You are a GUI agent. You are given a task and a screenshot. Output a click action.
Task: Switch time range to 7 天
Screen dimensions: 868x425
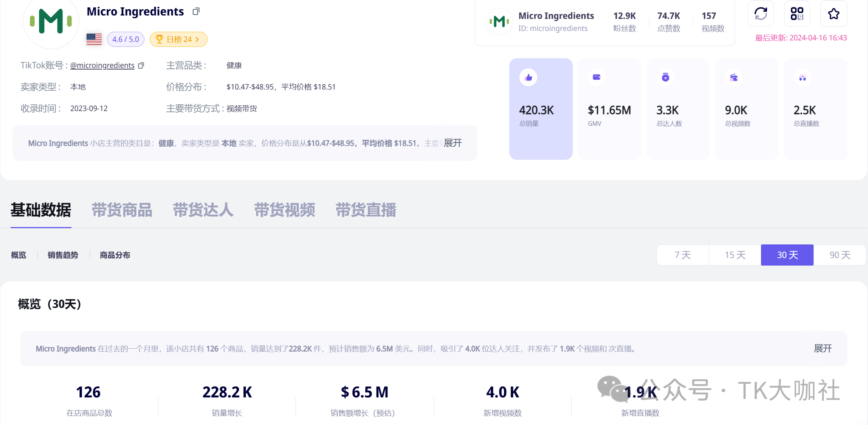point(683,255)
